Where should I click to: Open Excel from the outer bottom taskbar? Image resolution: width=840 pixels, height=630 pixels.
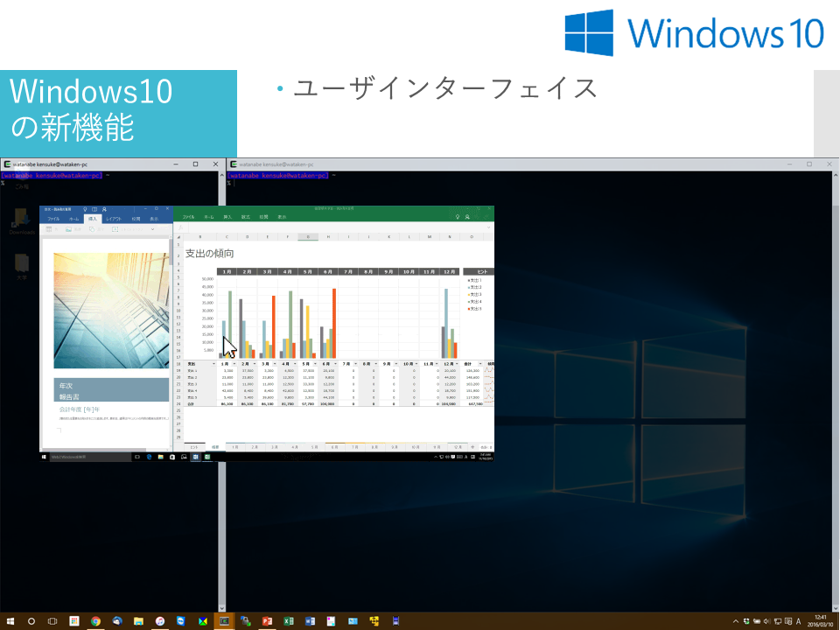[x=288, y=621]
